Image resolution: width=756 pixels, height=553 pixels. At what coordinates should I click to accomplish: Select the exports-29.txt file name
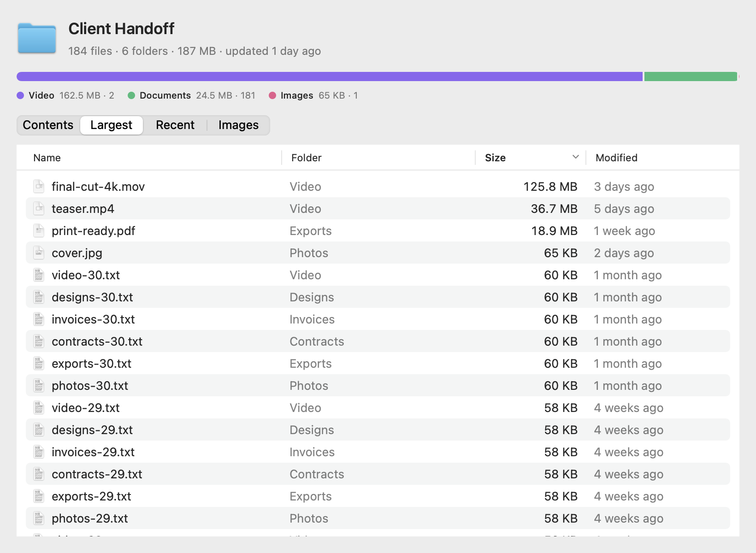point(91,496)
